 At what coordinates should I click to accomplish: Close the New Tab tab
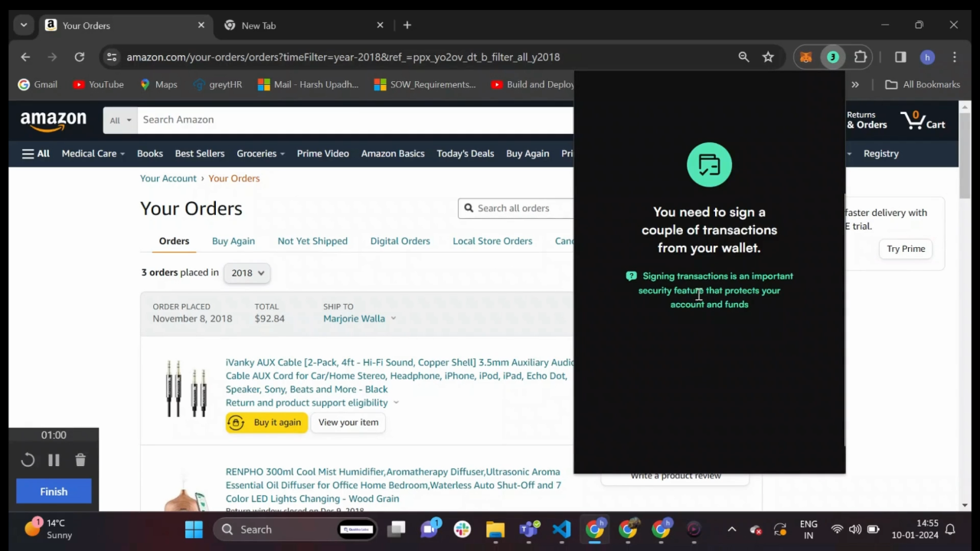click(380, 25)
